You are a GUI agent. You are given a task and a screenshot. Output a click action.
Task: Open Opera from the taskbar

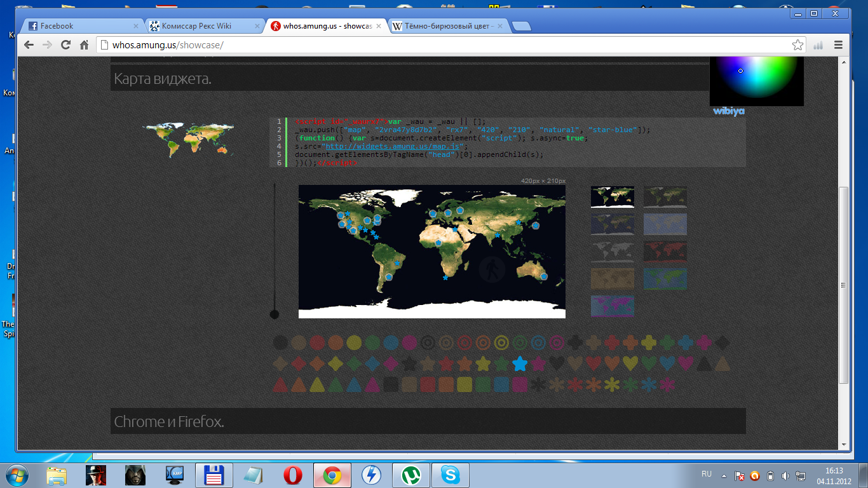[x=293, y=475]
